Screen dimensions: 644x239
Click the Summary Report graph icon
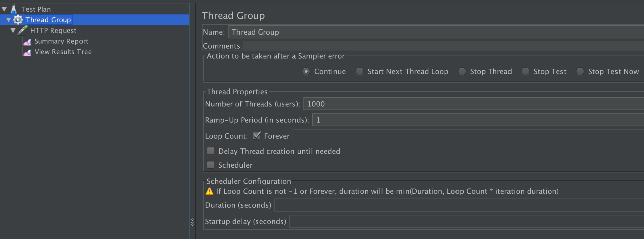pyautogui.click(x=27, y=42)
